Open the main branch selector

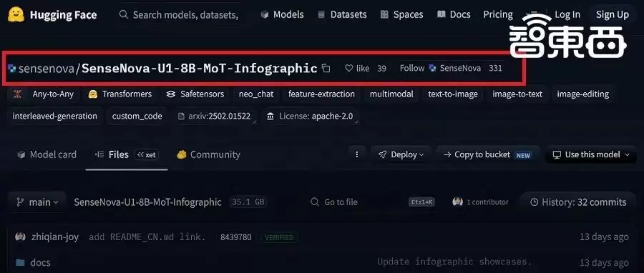click(37, 202)
